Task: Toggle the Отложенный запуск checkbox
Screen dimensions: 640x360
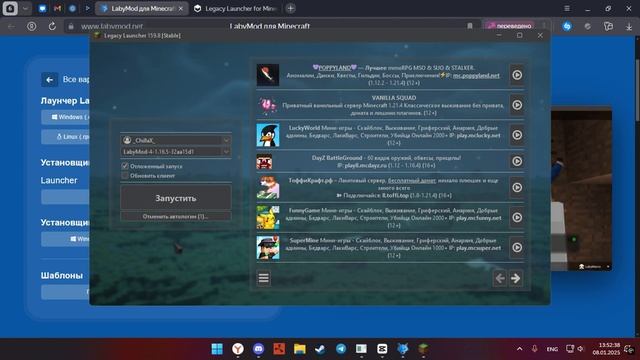Action: tap(125, 166)
